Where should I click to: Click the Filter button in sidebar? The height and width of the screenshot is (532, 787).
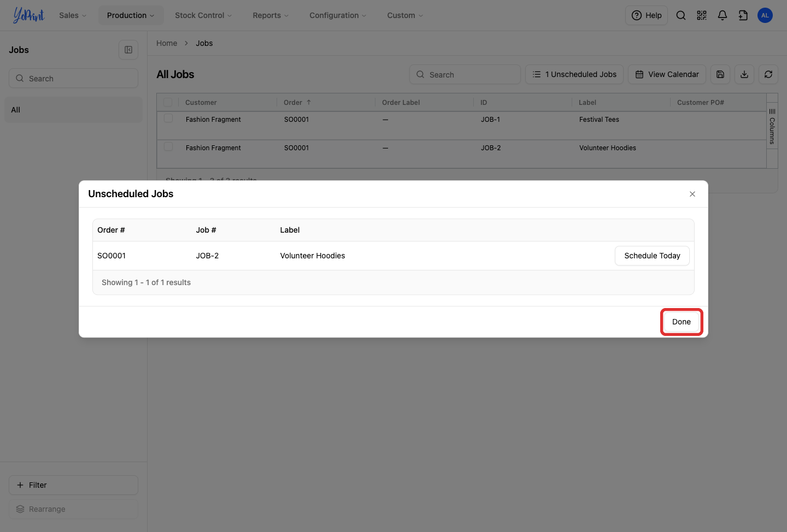pos(73,485)
